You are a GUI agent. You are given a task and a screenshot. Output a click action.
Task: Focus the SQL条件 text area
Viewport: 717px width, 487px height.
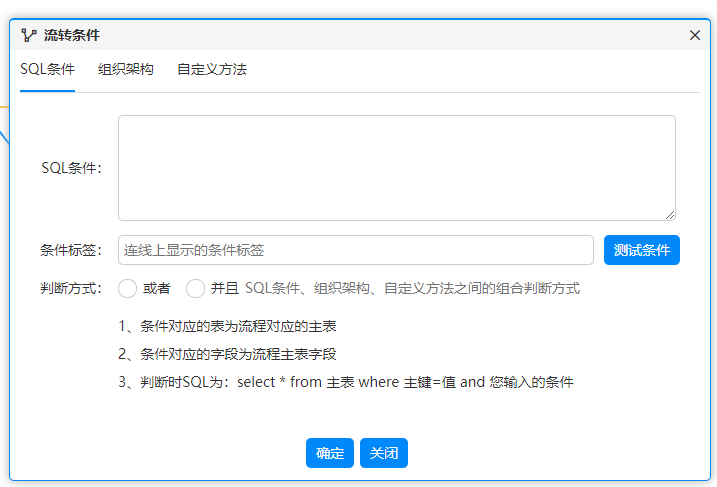397,168
